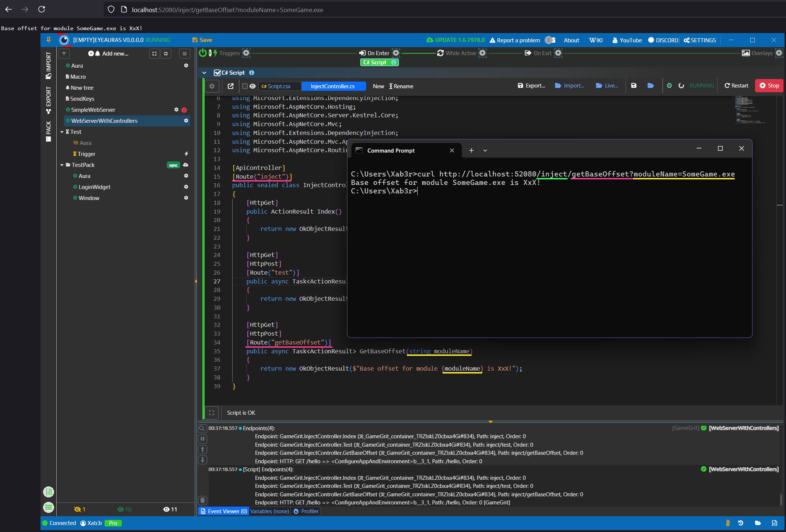Toggle the aura power button on
This screenshot has width=786, height=532.
tap(202, 53)
